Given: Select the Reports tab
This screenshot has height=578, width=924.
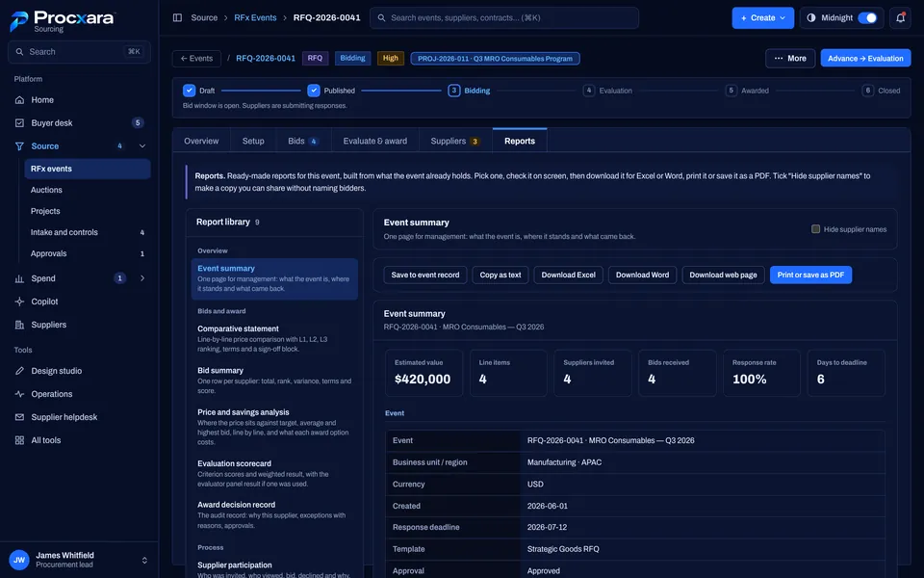Looking at the screenshot, I should click(x=519, y=141).
